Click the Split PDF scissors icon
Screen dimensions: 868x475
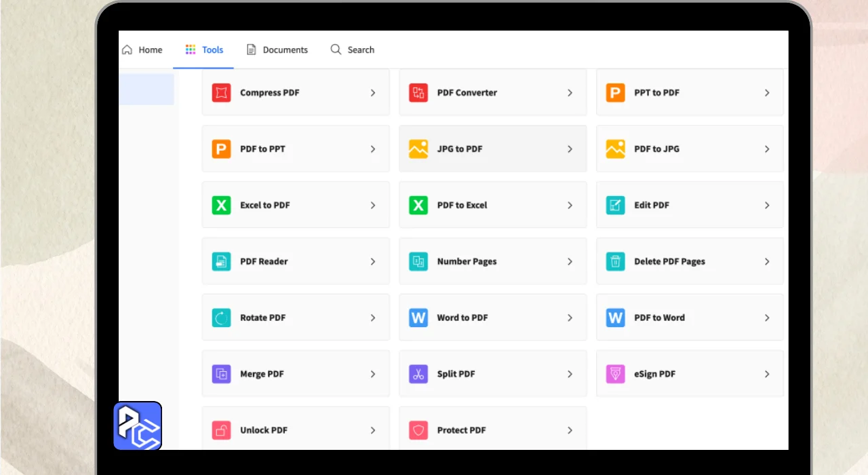(x=418, y=375)
